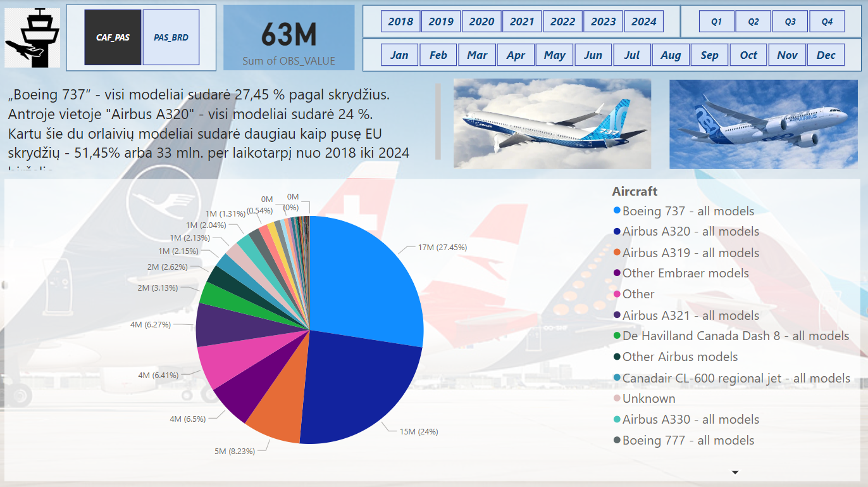The height and width of the screenshot is (487, 868).
Task: Click the Unknown legend entry
Action: (644, 398)
